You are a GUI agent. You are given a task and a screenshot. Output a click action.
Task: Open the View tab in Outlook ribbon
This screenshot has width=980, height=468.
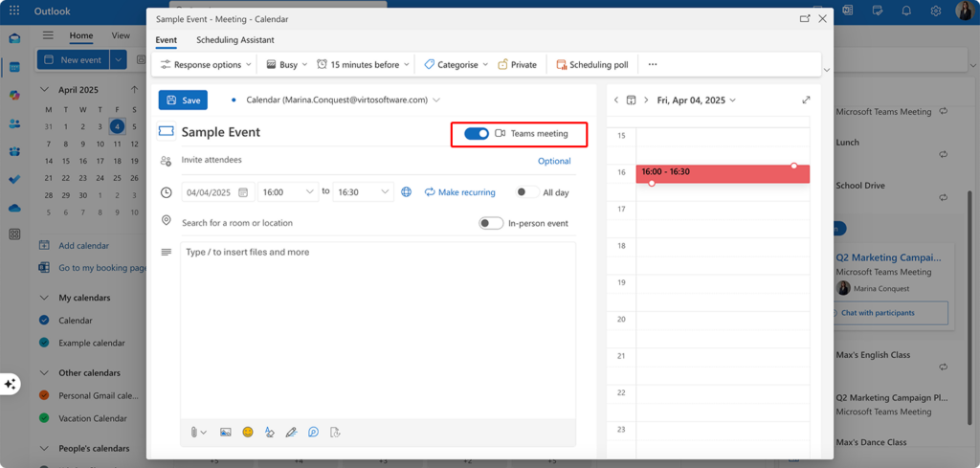(121, 35)
